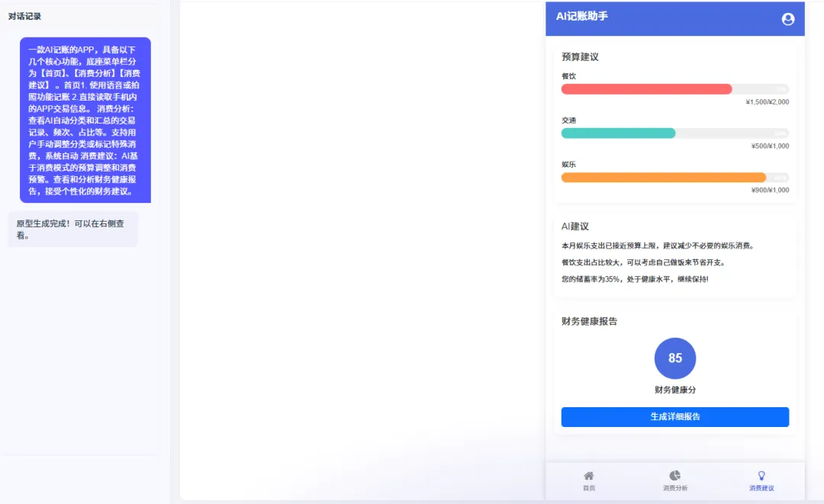Switch to the 消费分析 tab label
This screenshot has width=824, height=504.
[x=675, y=488]
